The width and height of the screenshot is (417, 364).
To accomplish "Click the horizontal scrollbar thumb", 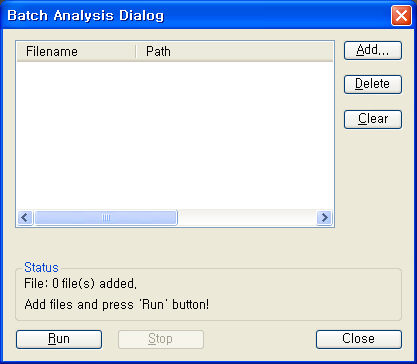I will [x=106, y=218].
